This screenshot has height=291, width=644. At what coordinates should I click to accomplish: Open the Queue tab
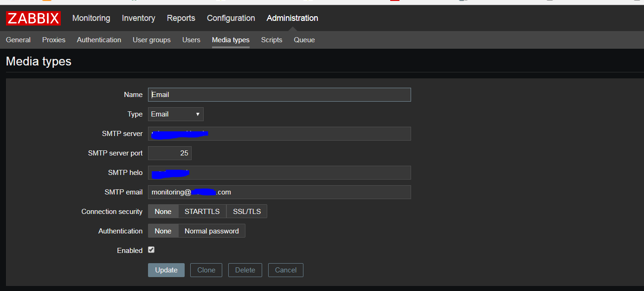pos(304,40)
